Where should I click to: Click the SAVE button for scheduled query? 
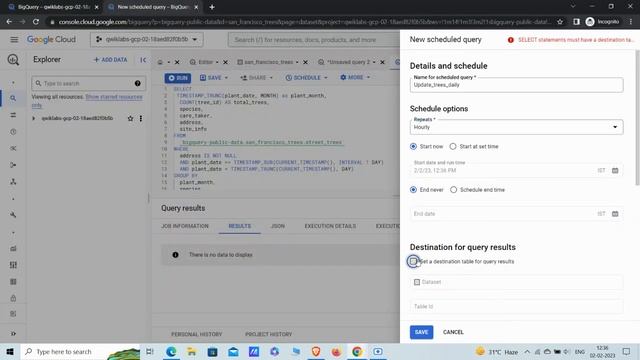[x=421, y=332]
